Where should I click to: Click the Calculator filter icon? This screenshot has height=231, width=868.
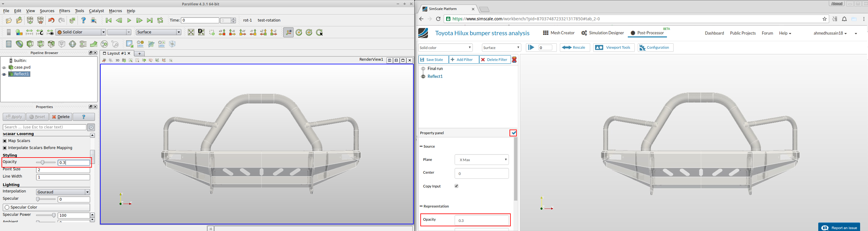coord(9,44)
